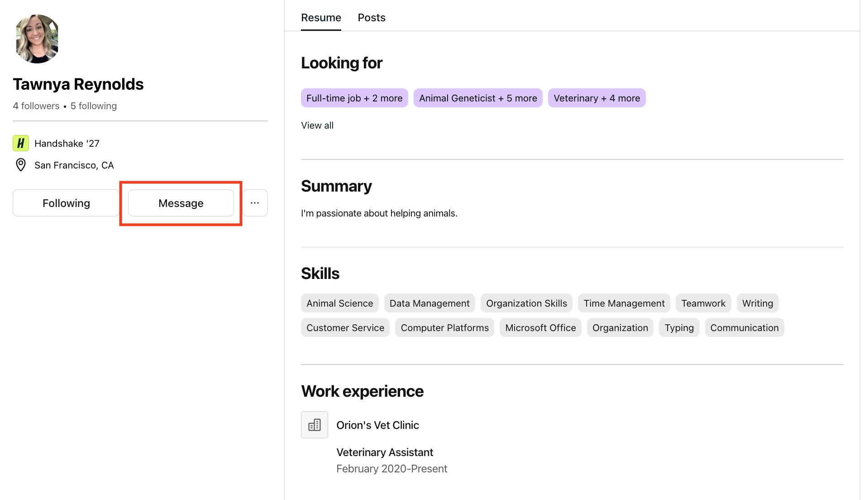Screen dimensions: 868x500
Task: Switch to the Resume tab
Action: [x=321, y=18]
